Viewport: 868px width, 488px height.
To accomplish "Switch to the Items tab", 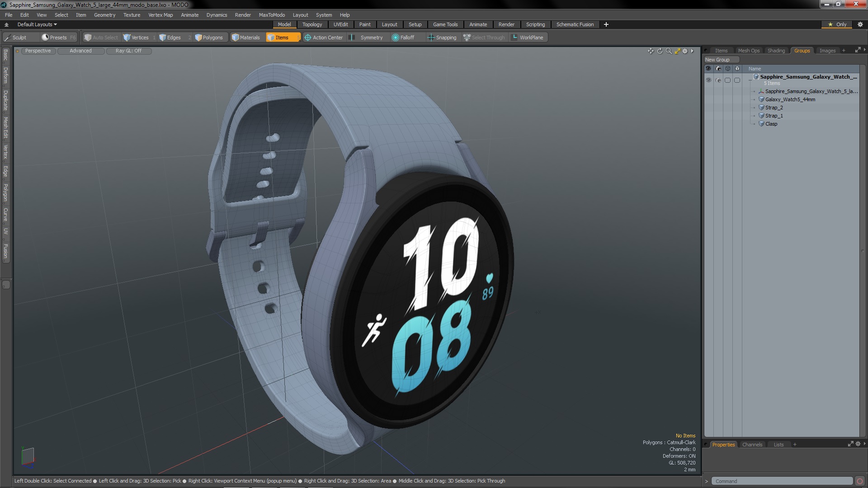I will 721,51.
